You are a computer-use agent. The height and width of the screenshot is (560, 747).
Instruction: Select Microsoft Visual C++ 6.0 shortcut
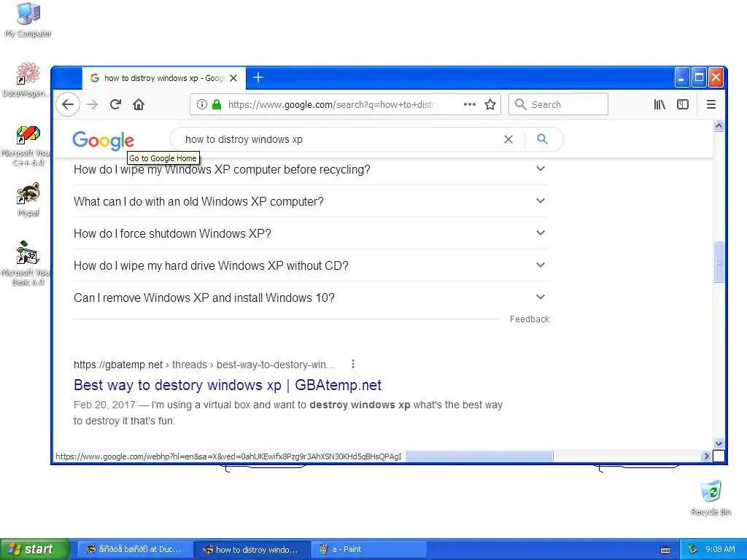click(27, 145)
